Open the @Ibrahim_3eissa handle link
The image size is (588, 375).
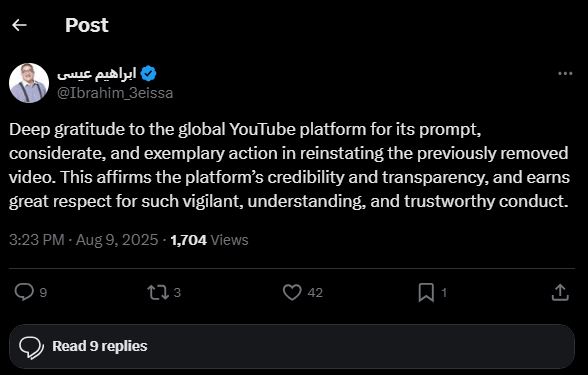[x=115, y=93]
